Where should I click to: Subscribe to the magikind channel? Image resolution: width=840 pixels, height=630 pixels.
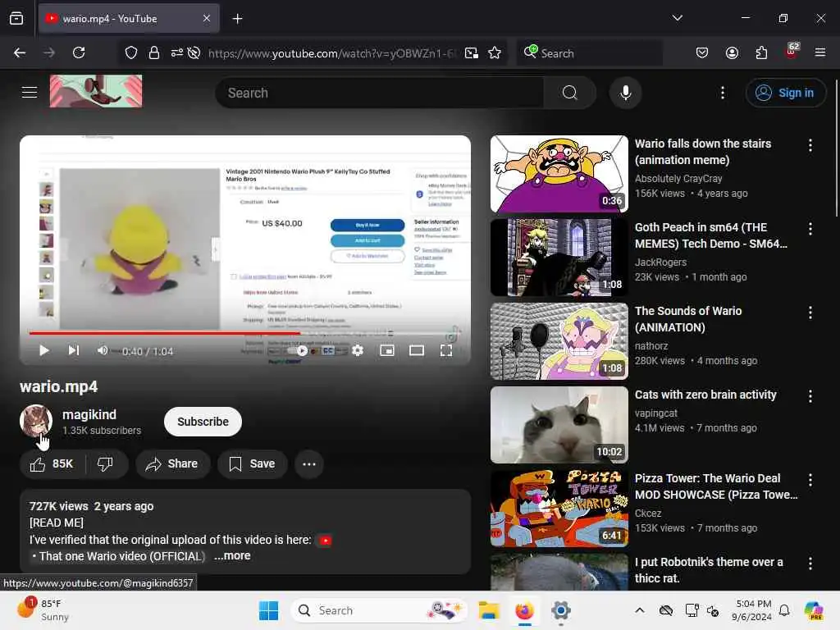pyautogui.click(x=203, y=422)
